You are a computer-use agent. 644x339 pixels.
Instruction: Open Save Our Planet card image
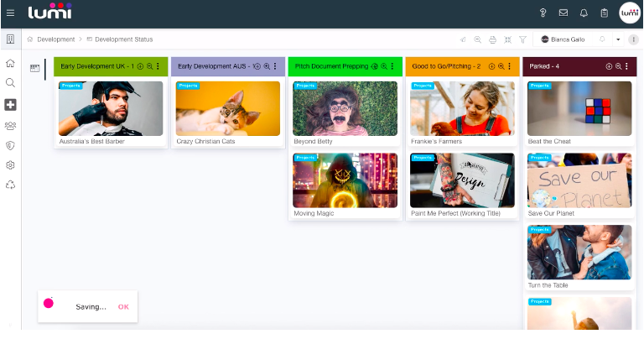[579, 180]
